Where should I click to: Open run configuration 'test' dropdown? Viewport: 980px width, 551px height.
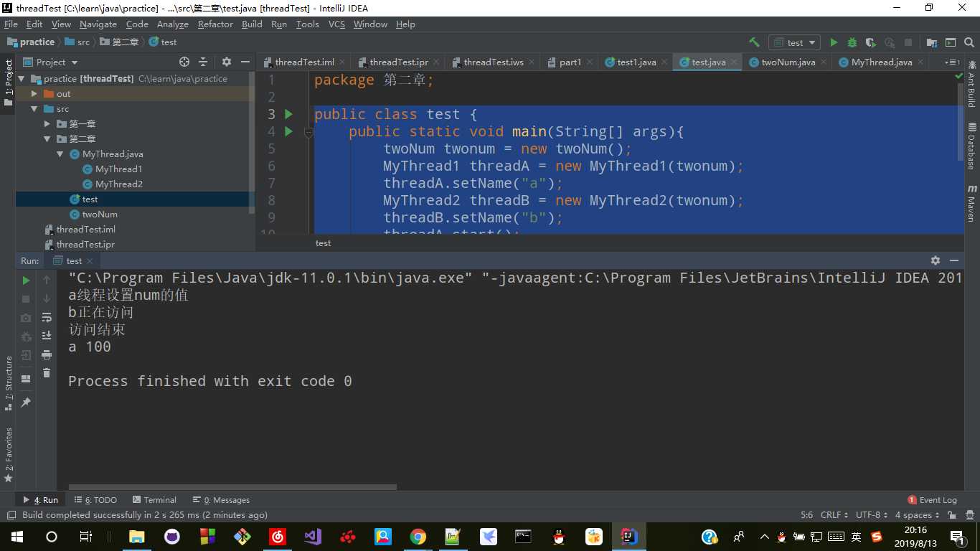[794, 42]
